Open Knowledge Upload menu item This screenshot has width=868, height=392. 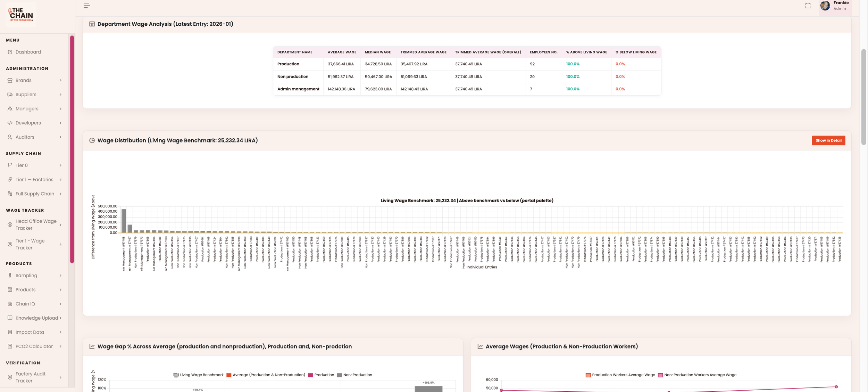click(x=34, y=318)
